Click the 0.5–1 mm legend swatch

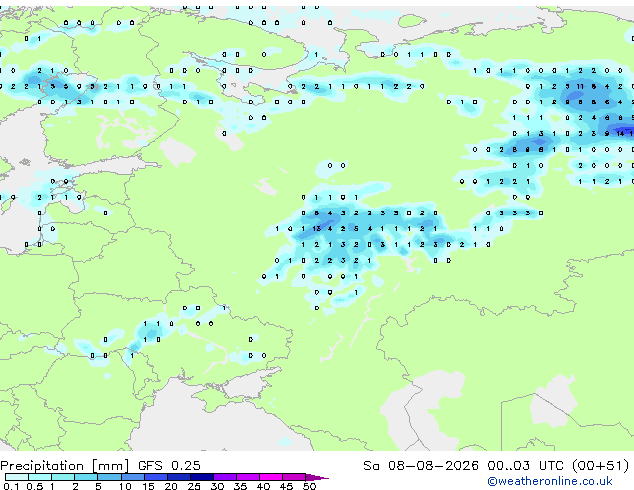click(40, 477)
